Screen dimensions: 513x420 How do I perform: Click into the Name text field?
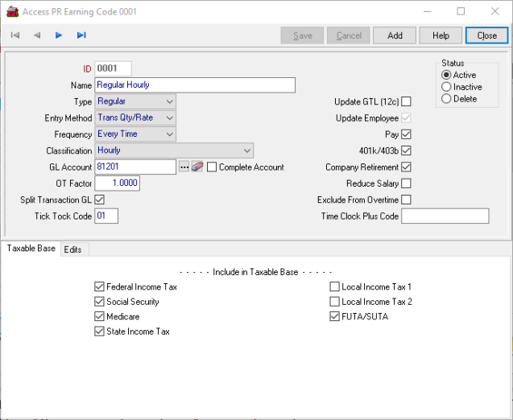pyautogui.click(x=194, y=85)
